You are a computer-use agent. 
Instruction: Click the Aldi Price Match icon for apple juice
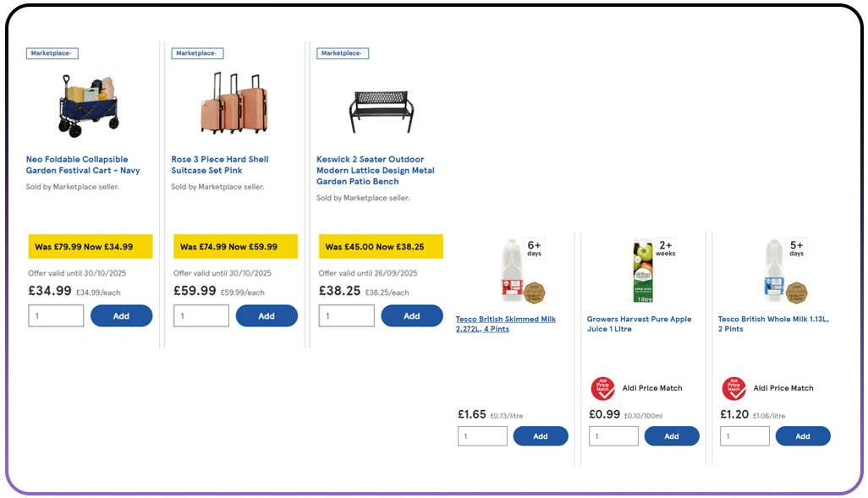(603, 389)
